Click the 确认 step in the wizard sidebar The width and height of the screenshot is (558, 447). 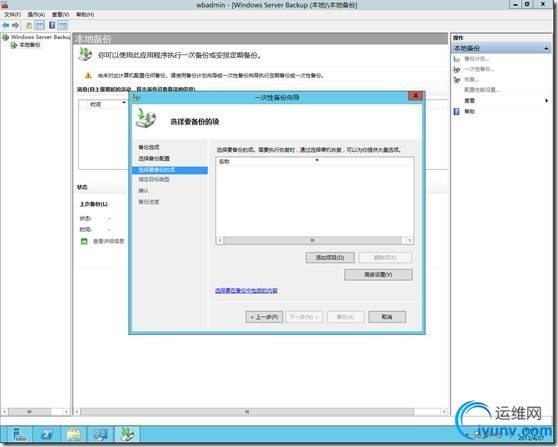(143, 191)
